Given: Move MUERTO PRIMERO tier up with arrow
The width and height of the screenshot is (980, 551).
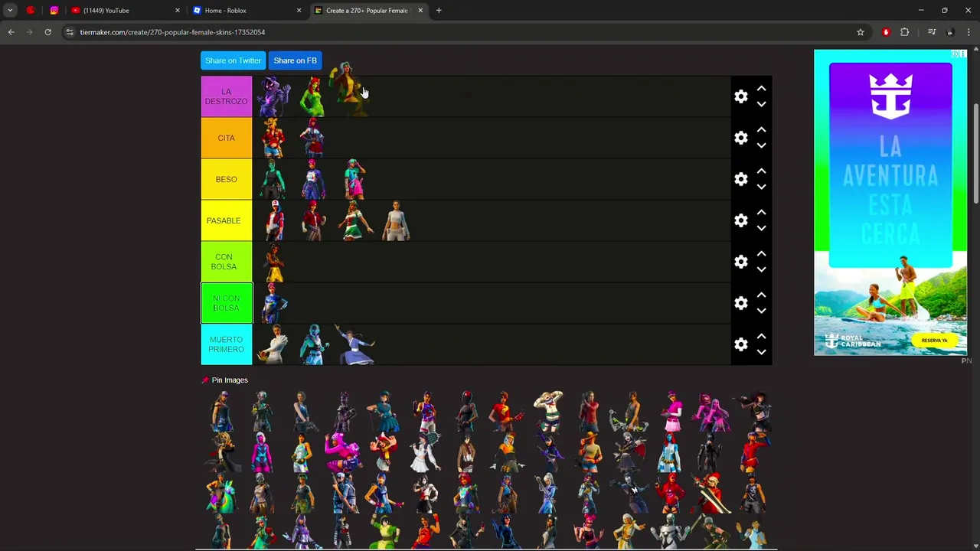Looking at the screenshot, I should point(761,337).
